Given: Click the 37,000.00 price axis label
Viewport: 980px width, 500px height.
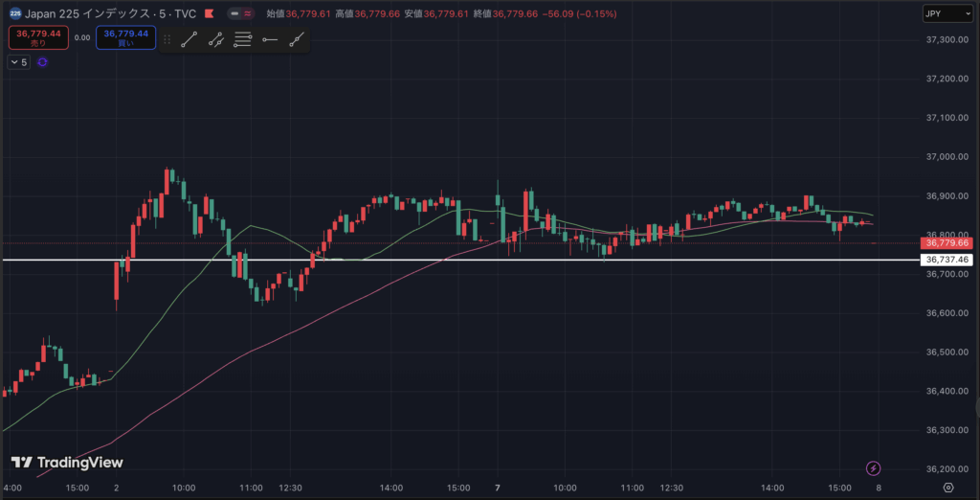Looking at the screenshot, I should (x=946, y=157).
